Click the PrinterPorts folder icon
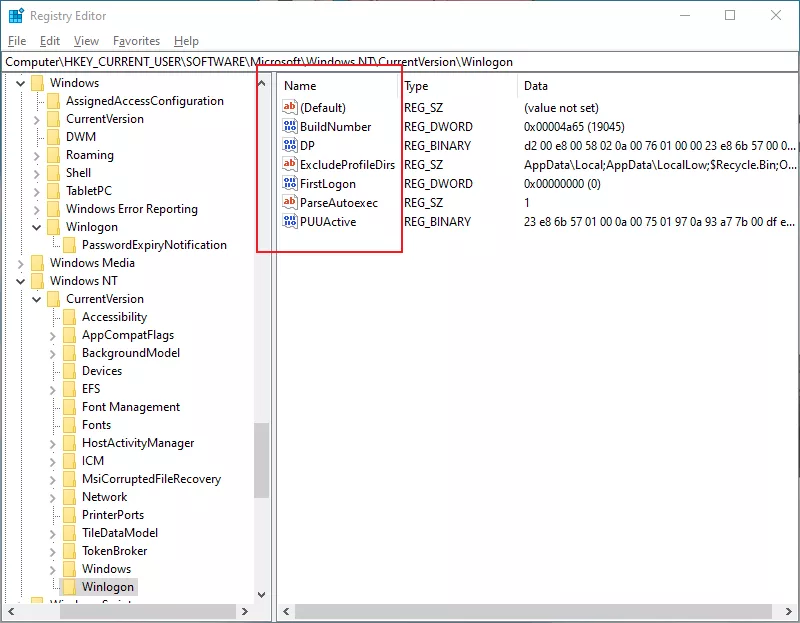This screenshot has height=623, width=800. tap(70, 515)
